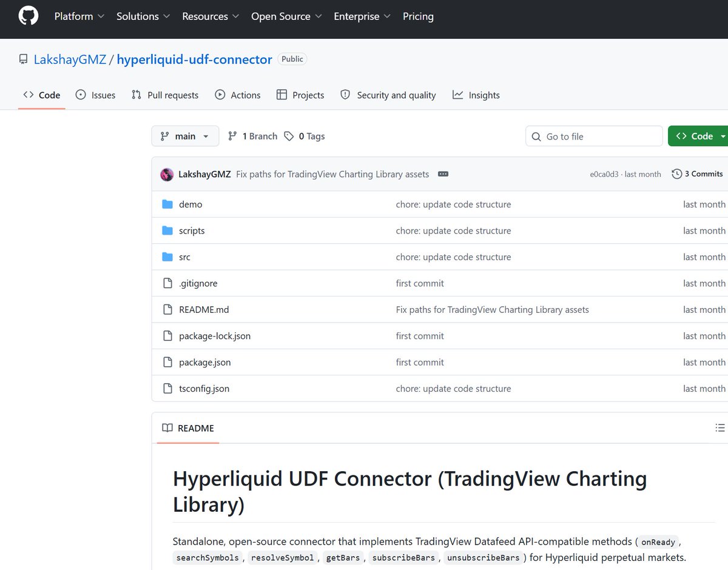This screenshot has height=570, width=728.
Task: Click the demo folder icon
Action: (167, 204)
